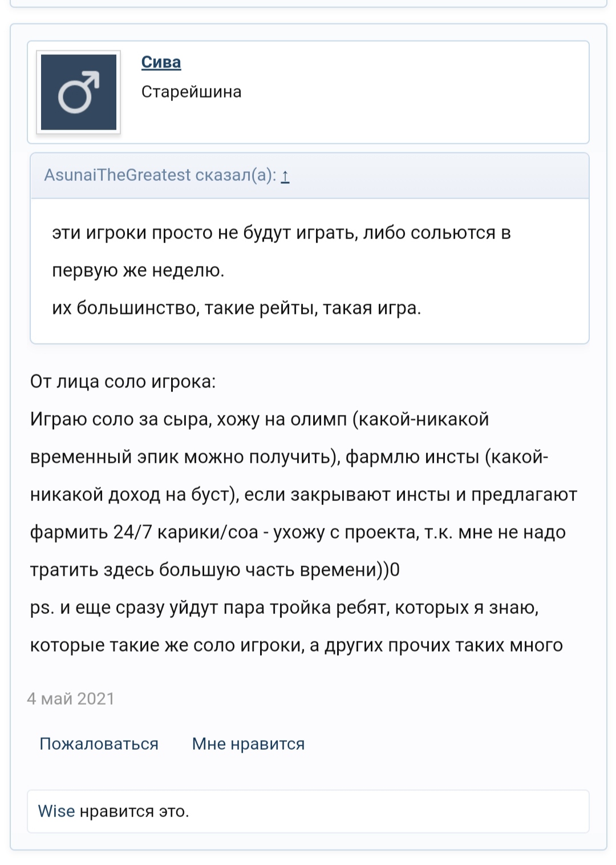Click the male symbol avatar of Сива

point(79,92)
